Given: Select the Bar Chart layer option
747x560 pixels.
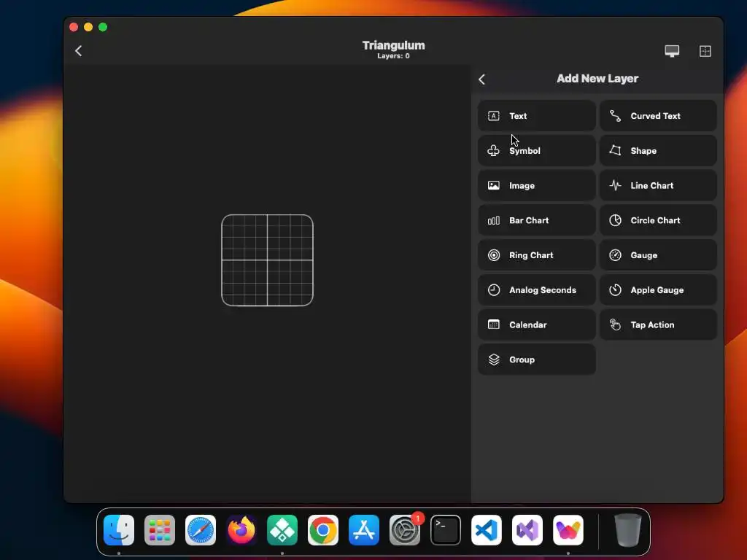Looking at the screenshot, I should pyautogui.click(x=536, y=220).
